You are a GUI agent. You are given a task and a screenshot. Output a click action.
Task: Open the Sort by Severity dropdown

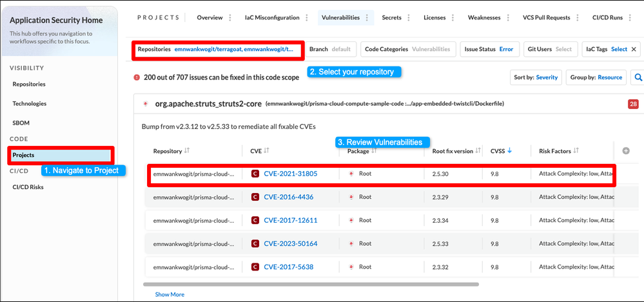tap(536, 77)
